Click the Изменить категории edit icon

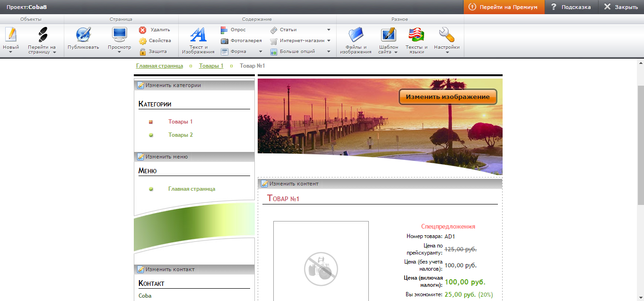[x=140, y=85]
